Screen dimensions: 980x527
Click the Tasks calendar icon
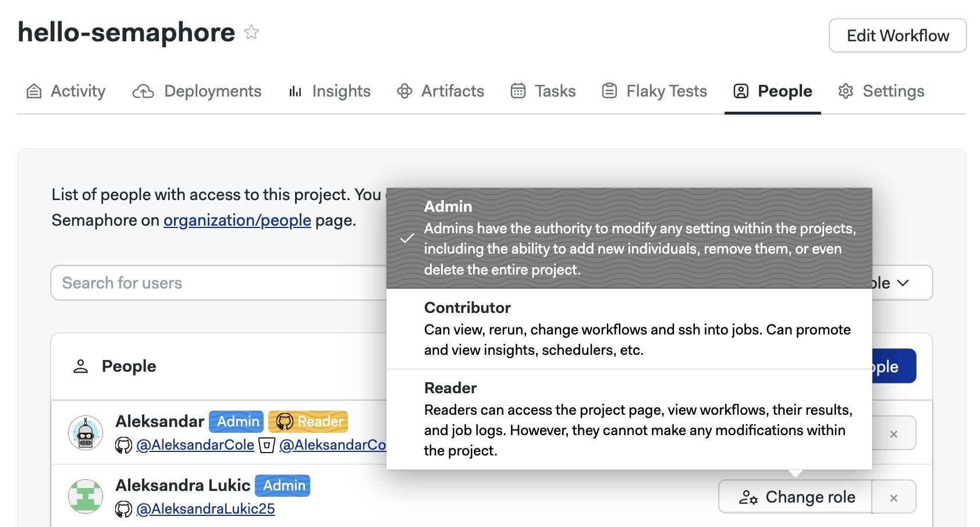(x=518, y=91)
